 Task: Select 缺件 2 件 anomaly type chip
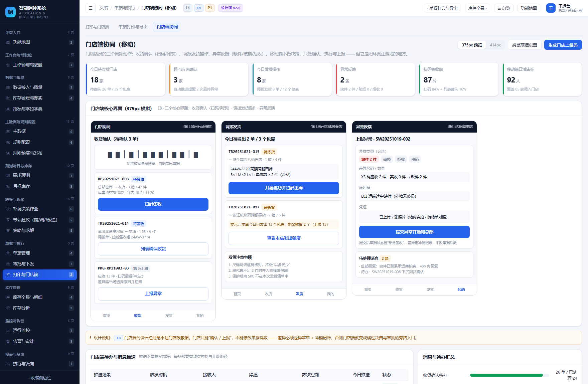369,160
